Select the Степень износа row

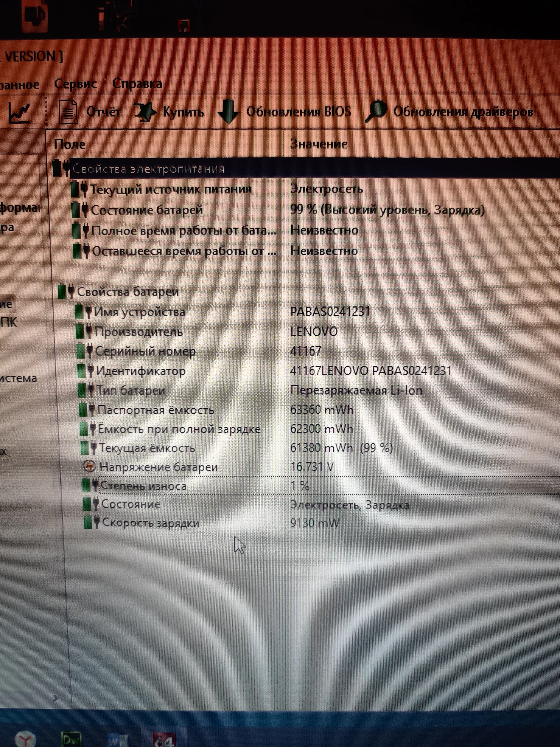(144, 486)
